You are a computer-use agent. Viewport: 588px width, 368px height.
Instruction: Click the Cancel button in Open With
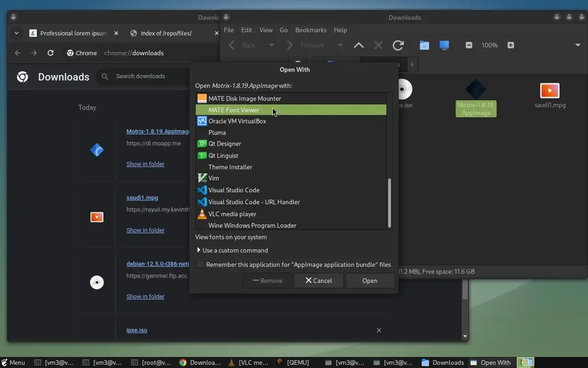click(x=319, y=281)
